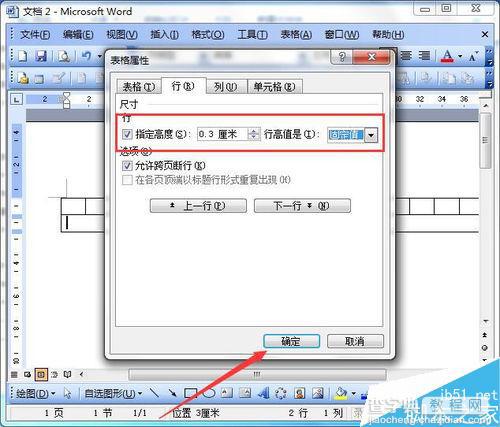Click the horizontal scrollbar thumb
The image size is (500, 427).
(x=257, y=375)
